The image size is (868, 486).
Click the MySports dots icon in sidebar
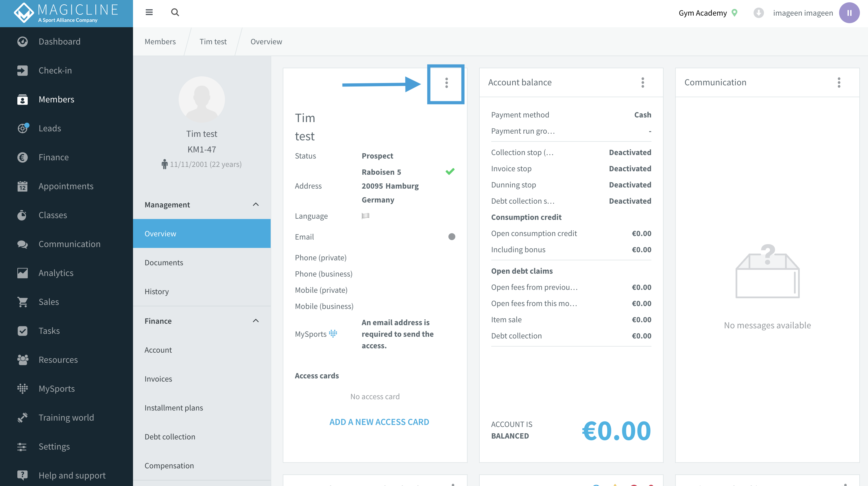pyautogui.click(x=23, y=389)
